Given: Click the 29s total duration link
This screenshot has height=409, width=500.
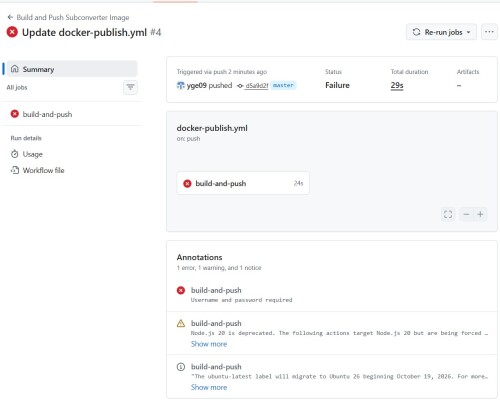Looking at the screenshot, I should tap(397, 85).
